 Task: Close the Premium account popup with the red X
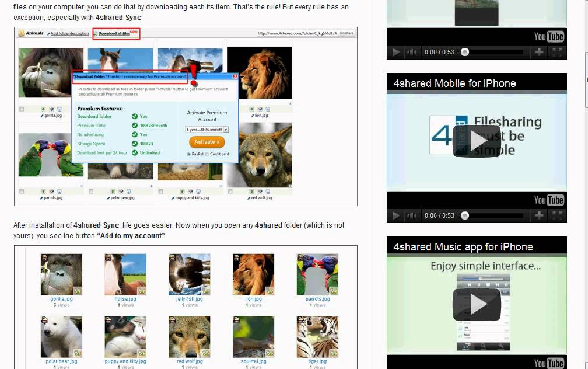(235, 76)
